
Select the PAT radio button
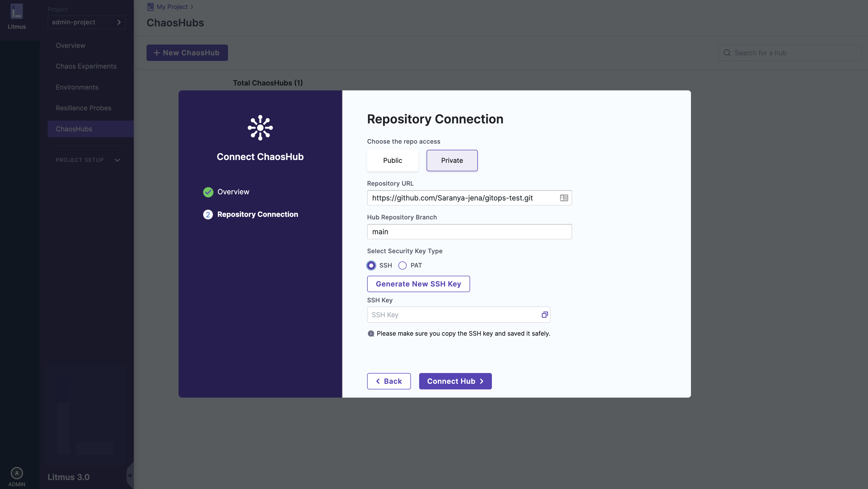402,265
